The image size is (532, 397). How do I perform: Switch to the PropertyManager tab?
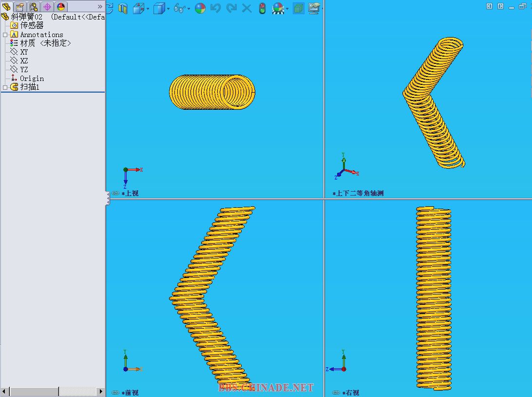point(20,7)
